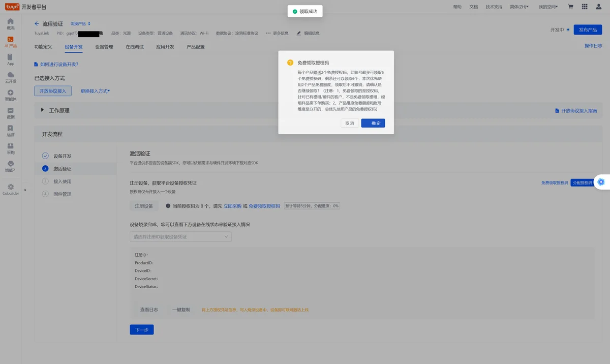The image size is (610, 364).
Task: Switch to the 应用开发 tab
Action: pos(165,47)
